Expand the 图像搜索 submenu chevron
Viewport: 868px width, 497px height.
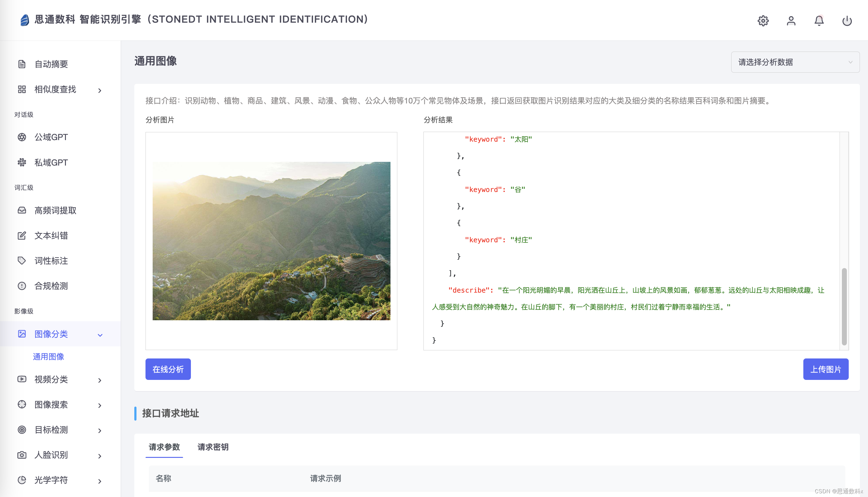tap(100, 405)
